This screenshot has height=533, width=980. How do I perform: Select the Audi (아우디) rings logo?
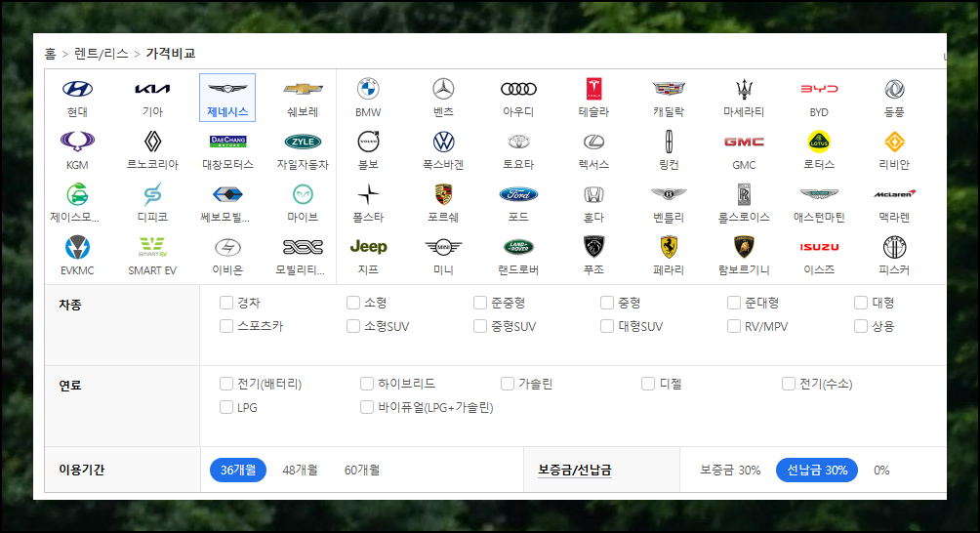point(518,89)
